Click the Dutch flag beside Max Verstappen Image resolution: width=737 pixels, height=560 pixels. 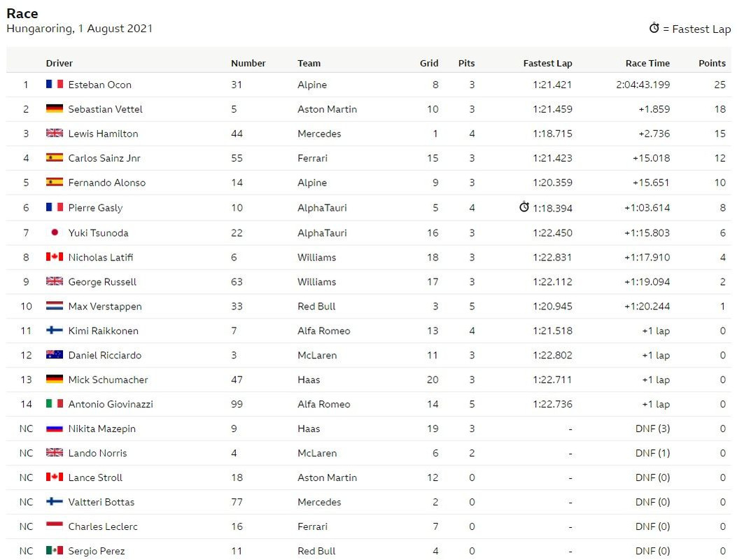tap(55, 306)
